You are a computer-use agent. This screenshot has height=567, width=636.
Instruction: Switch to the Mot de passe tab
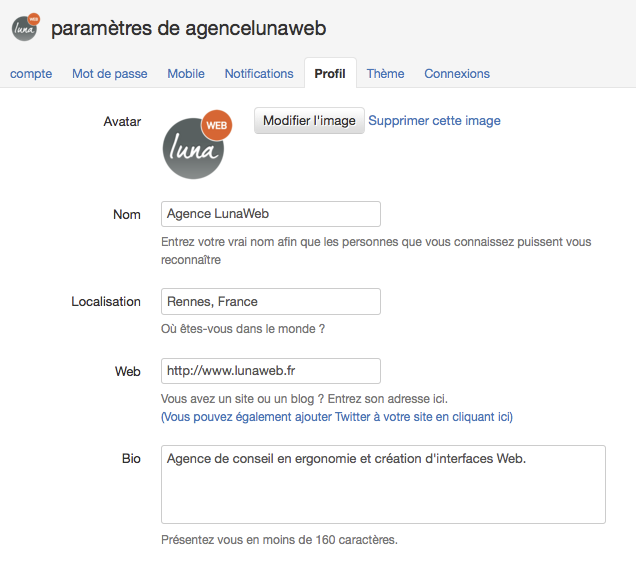[110, 74]
